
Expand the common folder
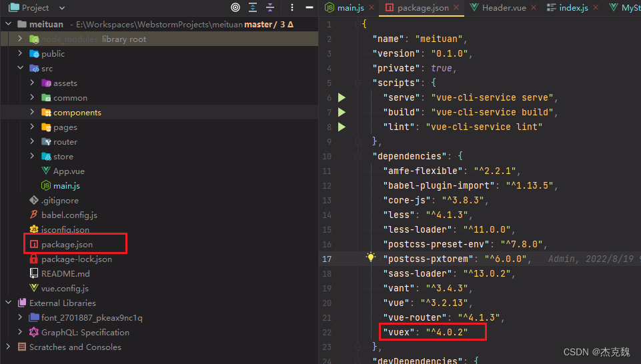pyautogui.click(x=32, y=97)
